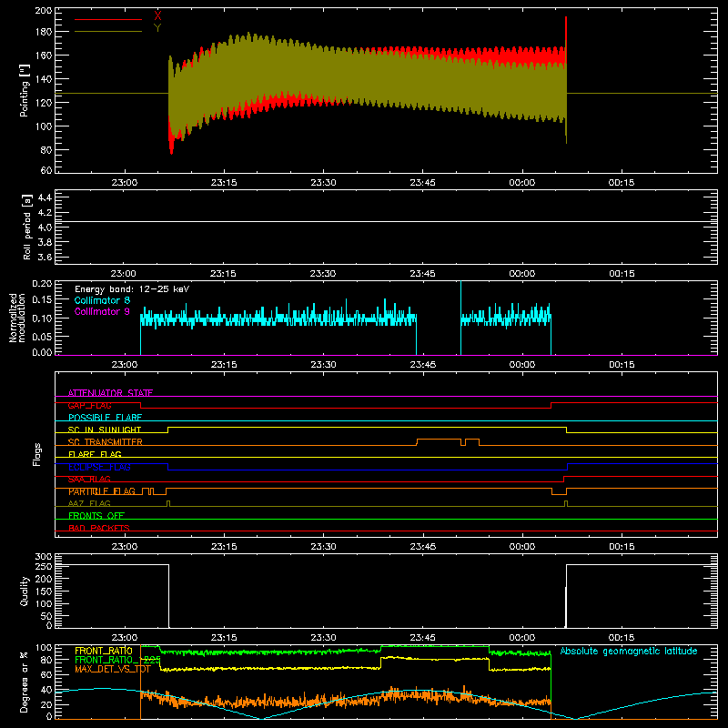Image resolution: width=728 pixels, height=728 pixels.
Task: Select the POSSIBLE_FLARE flag label
Action: click(x=105, y=418)
